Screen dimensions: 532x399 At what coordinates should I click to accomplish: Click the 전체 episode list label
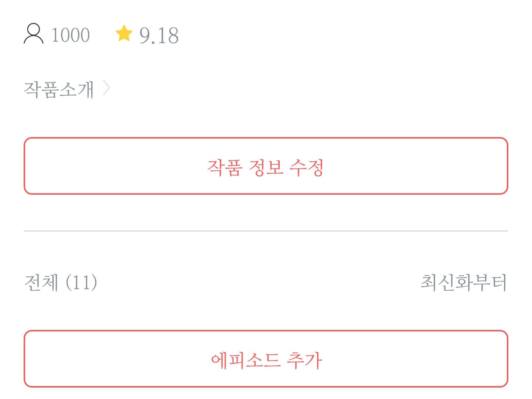41,283
